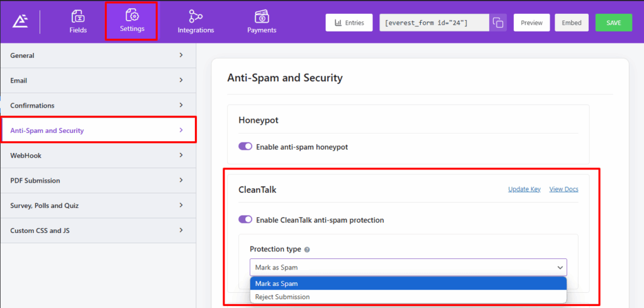Go to the Payments tab

point(262,22)
